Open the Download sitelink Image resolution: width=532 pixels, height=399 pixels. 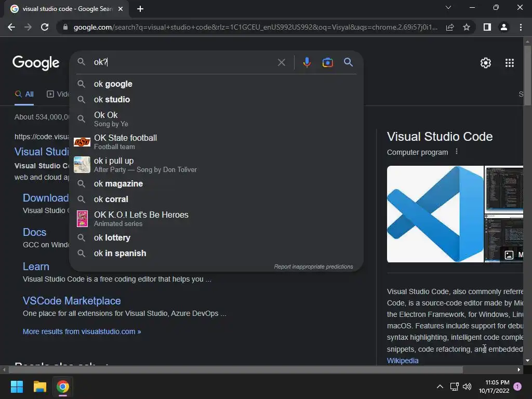[x=46, y=198]
